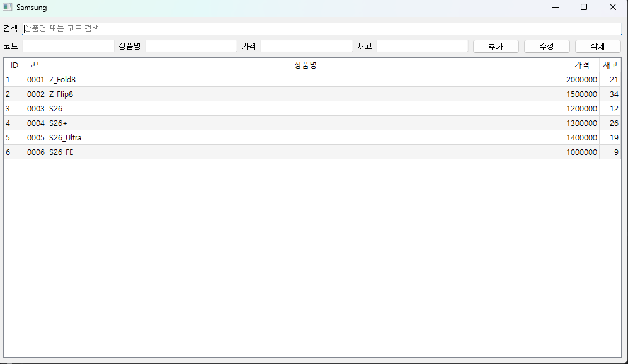
Task: Click stock cell showing 26
Action: tap(610, 123)
